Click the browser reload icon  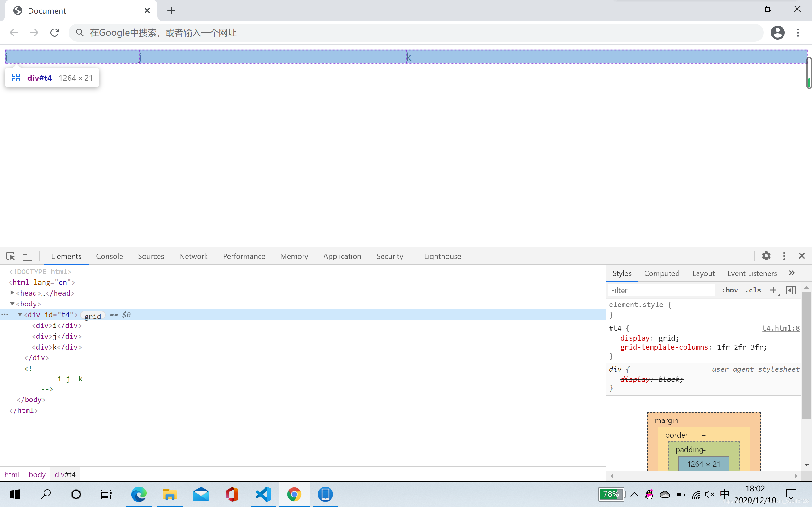pos(55,33)
